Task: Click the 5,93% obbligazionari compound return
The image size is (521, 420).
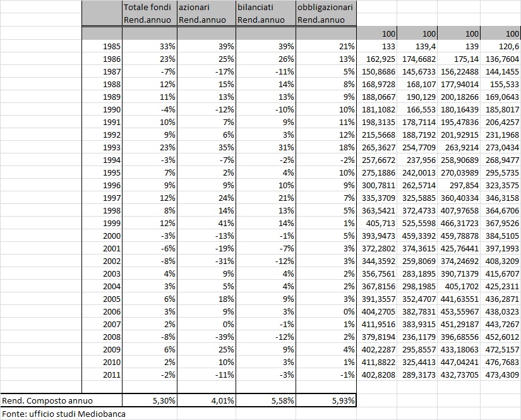Action: coord(326,400)
